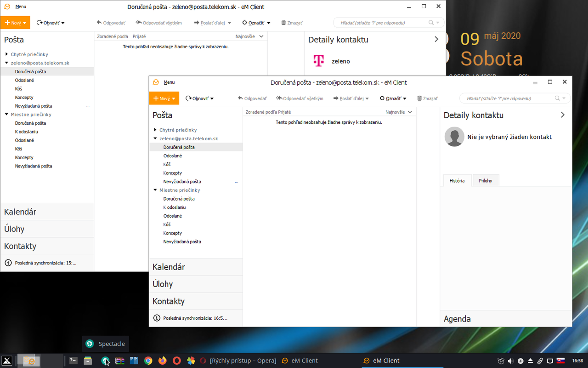Click the Obnoviť refresh icon in back window
This screenshot has height=368, width=588.
(40, 23)
